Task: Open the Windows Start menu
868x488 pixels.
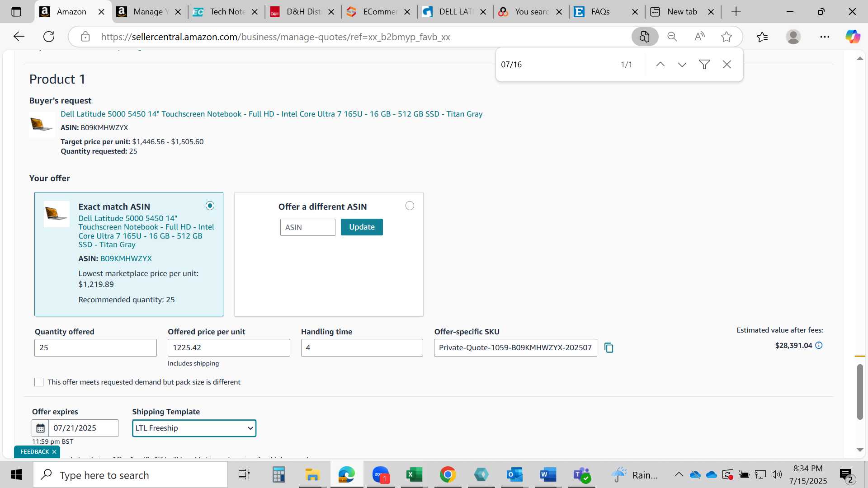Action: pyautogui.click(x=16, y=475)
